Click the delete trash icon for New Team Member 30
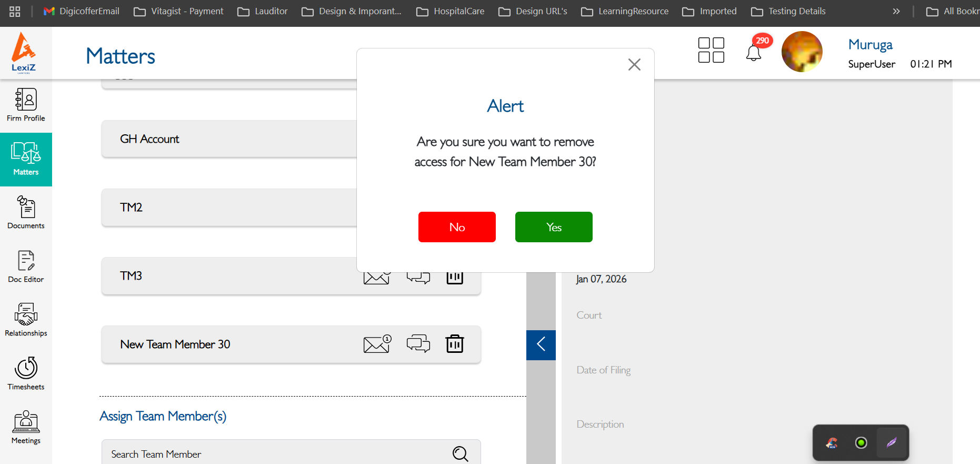 point(455,344)
